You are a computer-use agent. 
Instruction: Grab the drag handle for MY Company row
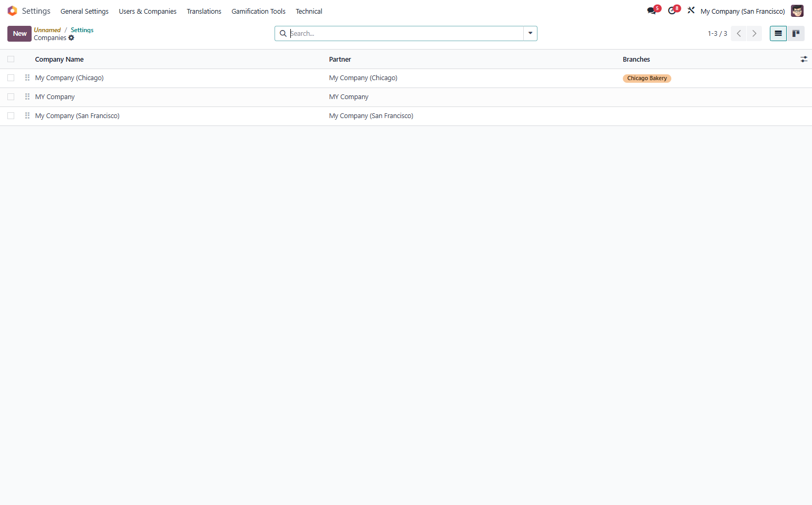[x=27, y=97]
